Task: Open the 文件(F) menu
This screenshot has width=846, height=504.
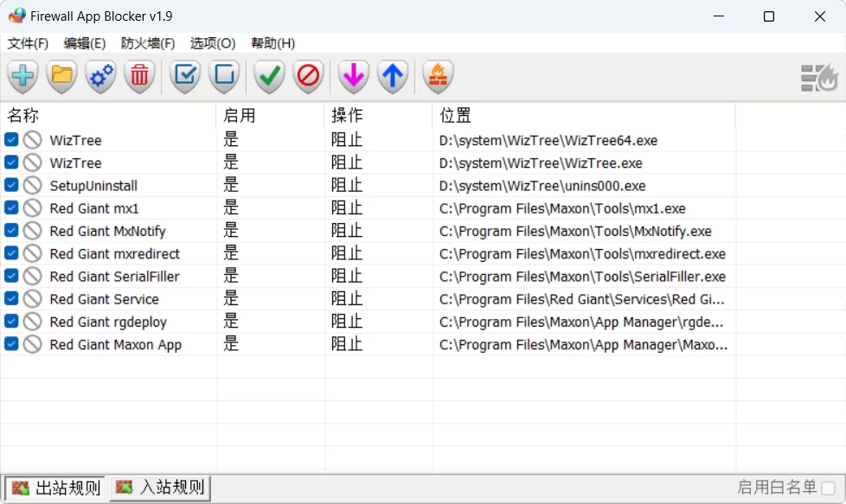Action: (28, 43)
